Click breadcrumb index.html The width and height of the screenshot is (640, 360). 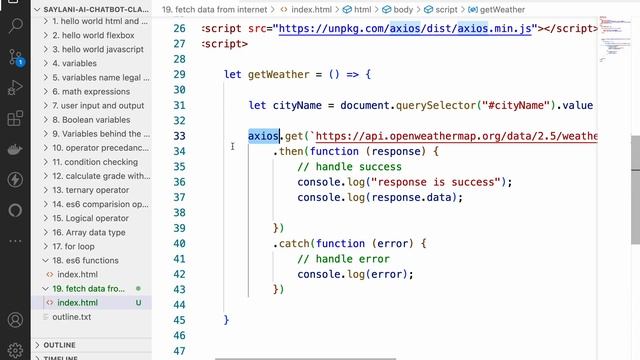point(311,9)
